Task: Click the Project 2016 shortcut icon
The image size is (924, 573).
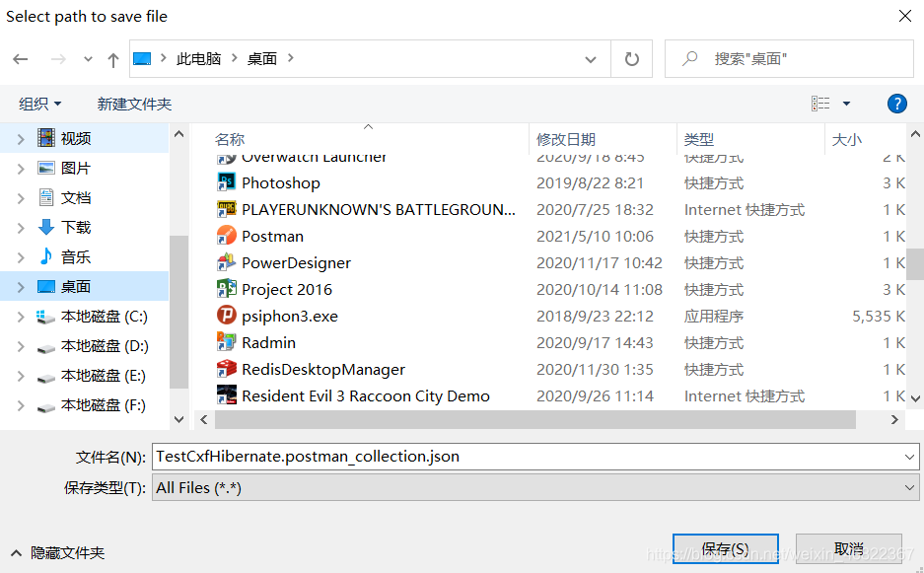Action: point(226,289)
